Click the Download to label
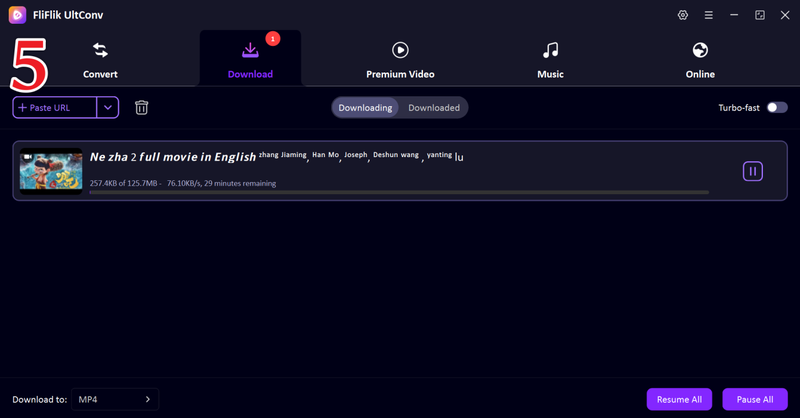This screenshot has width=800, height=418. 40,400
